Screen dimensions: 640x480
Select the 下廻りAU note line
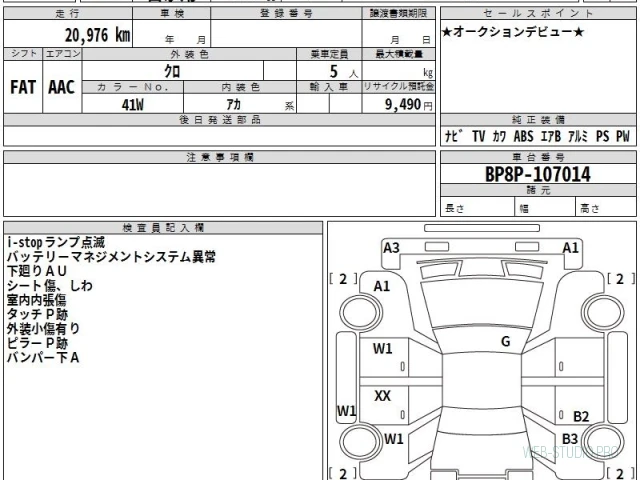(37, 271)
